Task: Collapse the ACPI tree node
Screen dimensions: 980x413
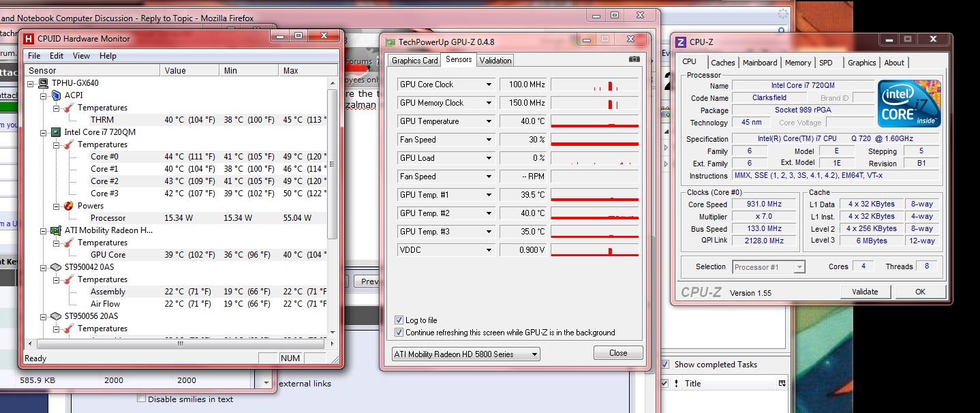Action: (44, 95)
